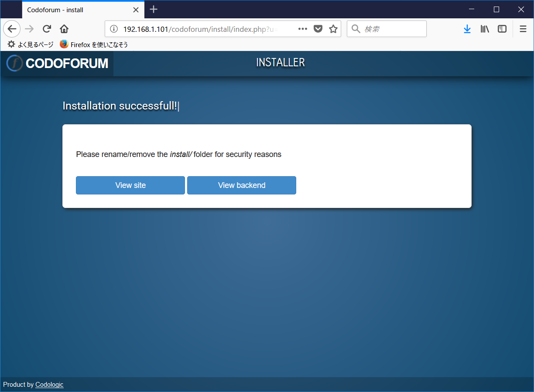Reload the page with the refresh icon

tap(46, 29)
